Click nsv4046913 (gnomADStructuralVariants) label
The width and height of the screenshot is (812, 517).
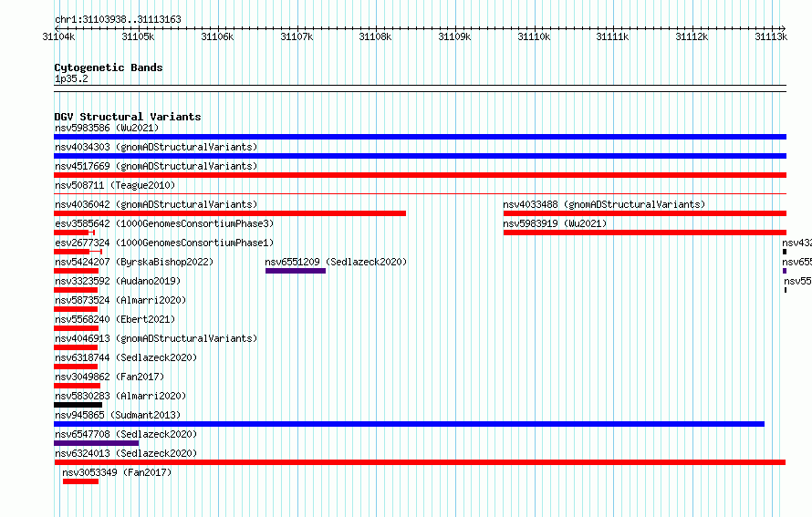(x=156, y=338)
